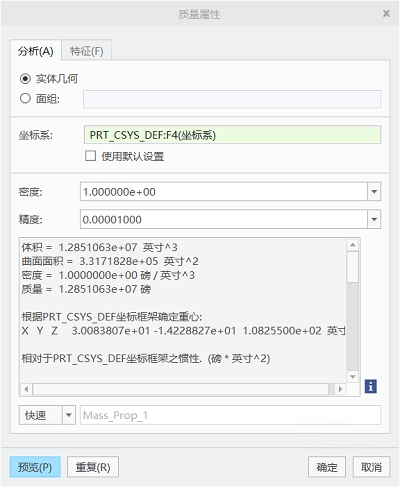Switch to the 特征(F) tab
The width and height of the screenshot is (400, 487).
tap(86, 51)
